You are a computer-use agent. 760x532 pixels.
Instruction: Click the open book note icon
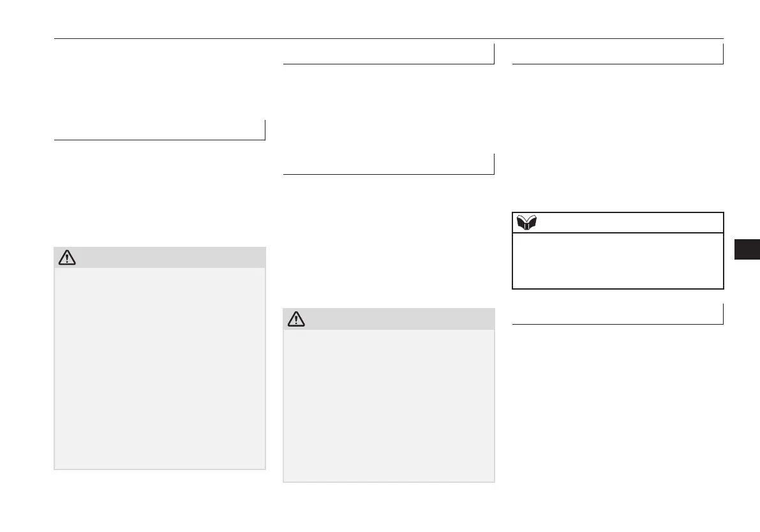click(x=526, y=223)
